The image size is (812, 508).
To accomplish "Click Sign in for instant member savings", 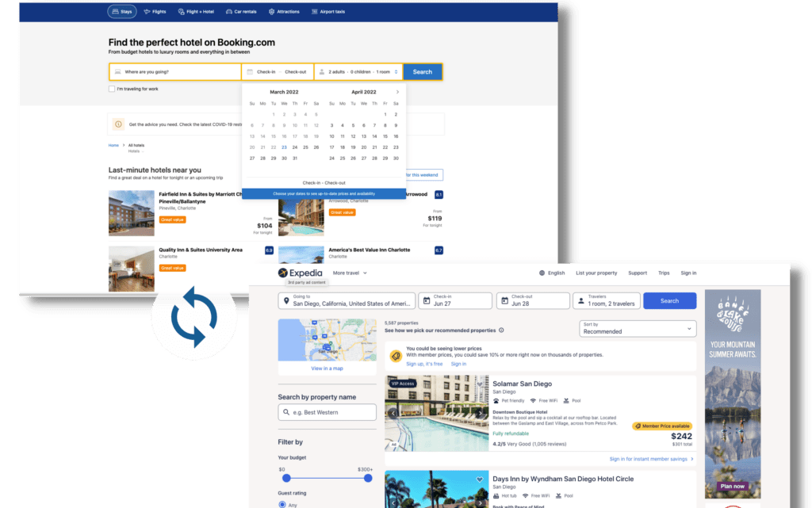I will coord(651,459).
